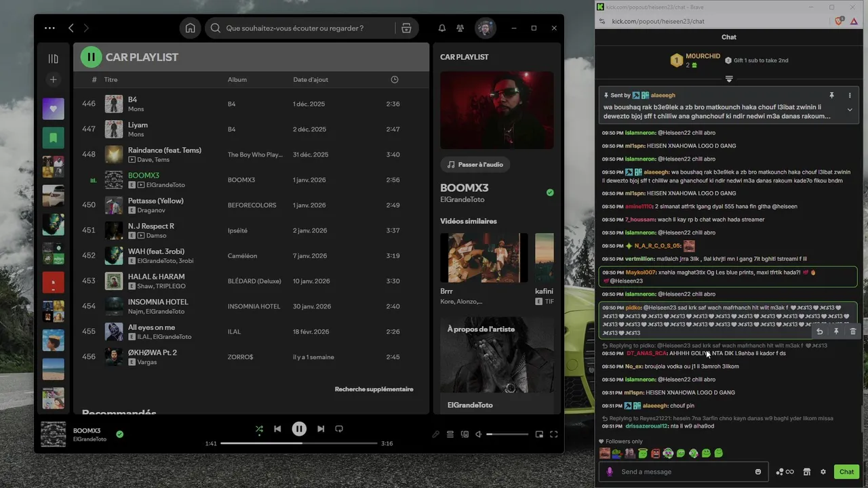Open pinned message three-dots options menu
Viewport: 868px width, 488px height.
[850, 96]
